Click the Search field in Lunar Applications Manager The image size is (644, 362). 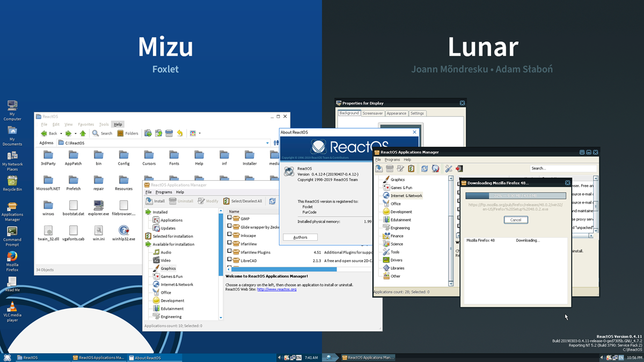562,168
